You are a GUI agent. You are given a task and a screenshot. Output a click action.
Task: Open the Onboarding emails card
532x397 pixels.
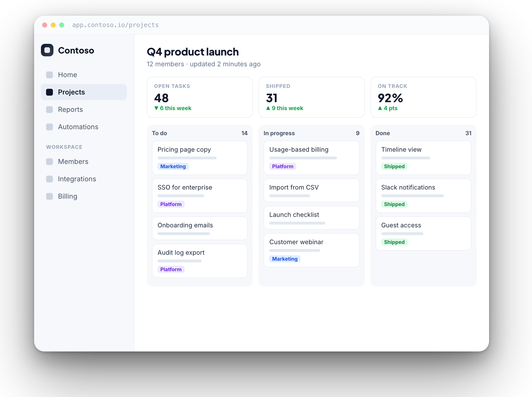200,228
